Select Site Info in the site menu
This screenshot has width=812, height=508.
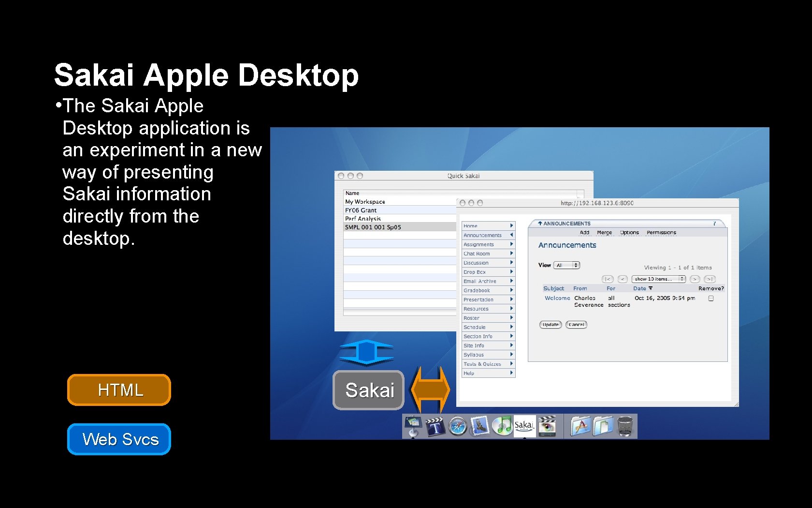488,345
